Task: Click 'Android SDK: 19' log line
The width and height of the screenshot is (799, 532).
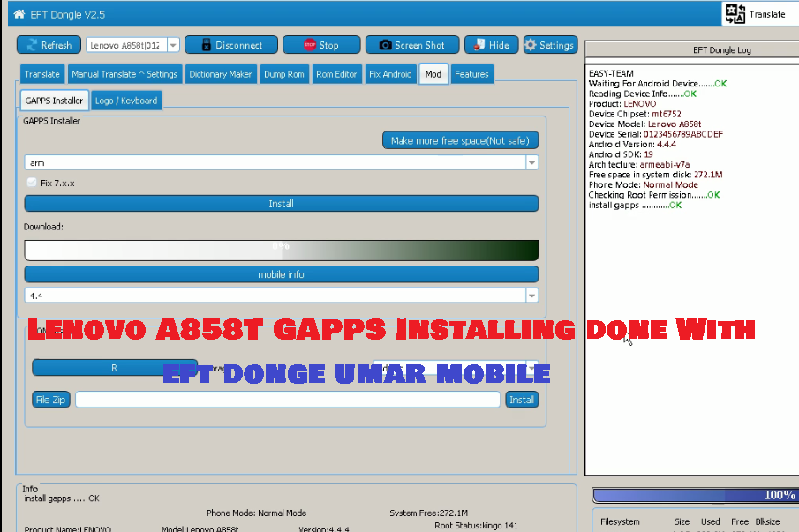Action: pyautogui.click(x=621, y=154)
